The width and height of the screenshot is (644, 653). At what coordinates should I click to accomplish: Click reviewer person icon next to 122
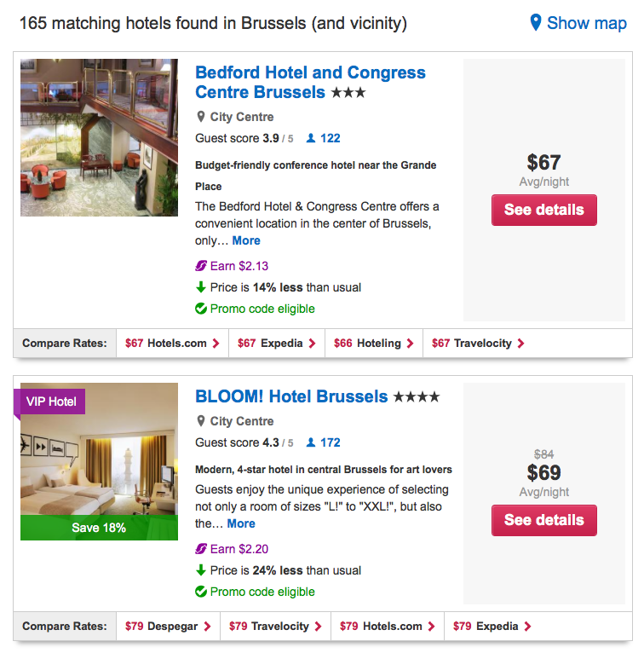311,138
